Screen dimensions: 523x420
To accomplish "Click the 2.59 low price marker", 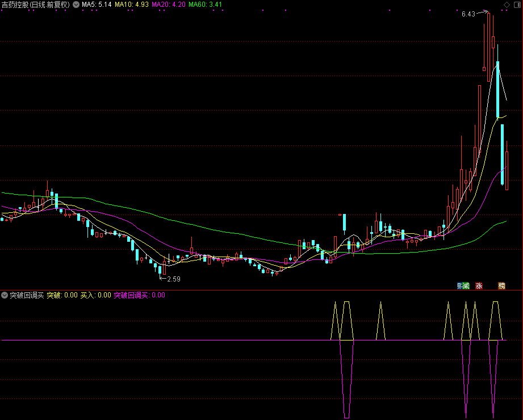I will (x=174, y=279).
